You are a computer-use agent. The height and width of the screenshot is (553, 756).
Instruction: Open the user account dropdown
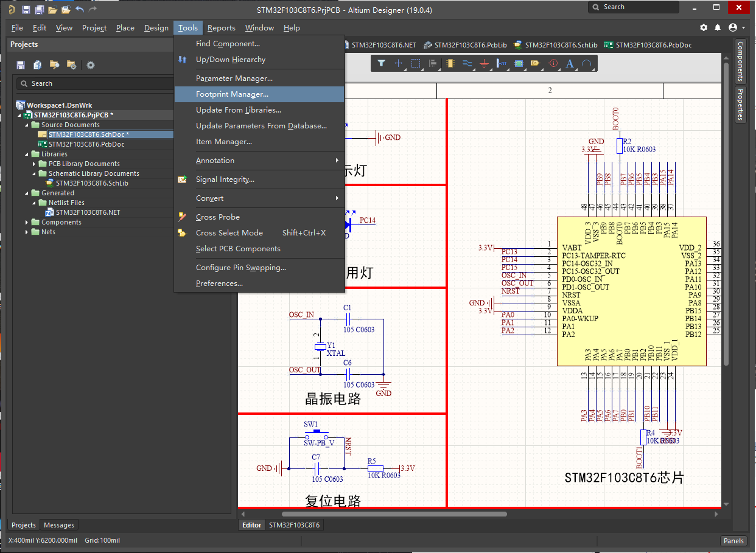coord(736,28)
